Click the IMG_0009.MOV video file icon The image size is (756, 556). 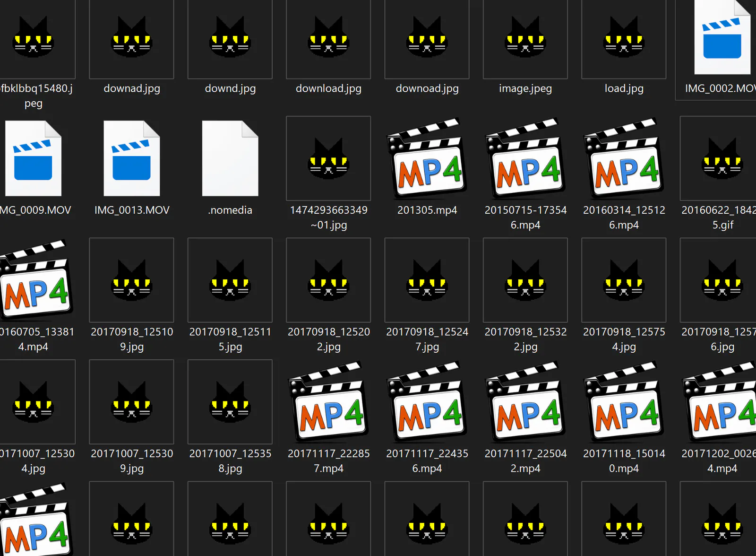click(x=33, y=158)
